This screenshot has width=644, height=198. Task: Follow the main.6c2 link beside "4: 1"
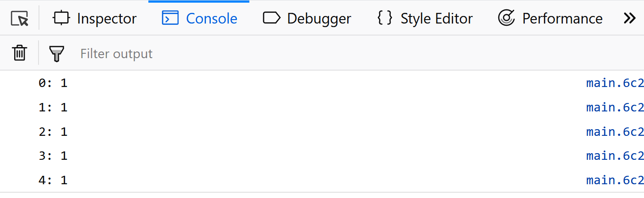(x=614, y=180)
